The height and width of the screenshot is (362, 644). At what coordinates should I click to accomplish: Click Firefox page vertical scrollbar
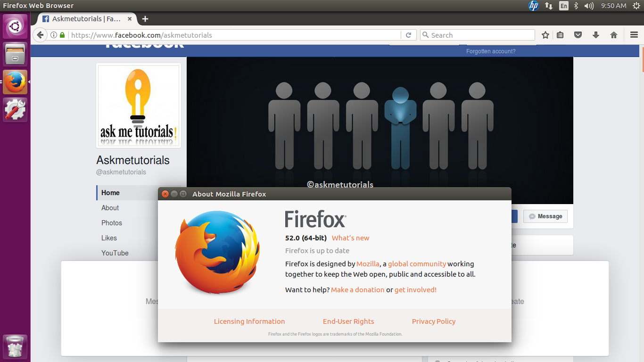642,58
